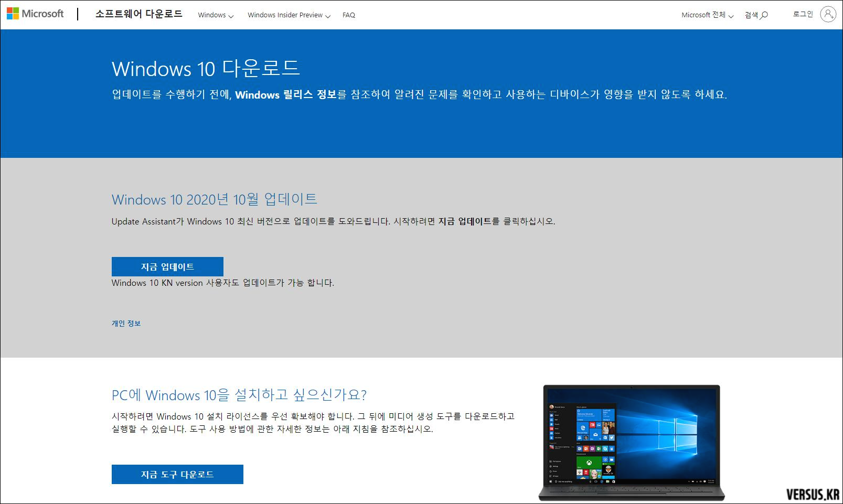Click the 지금 업데이트 button

[167, 266]
